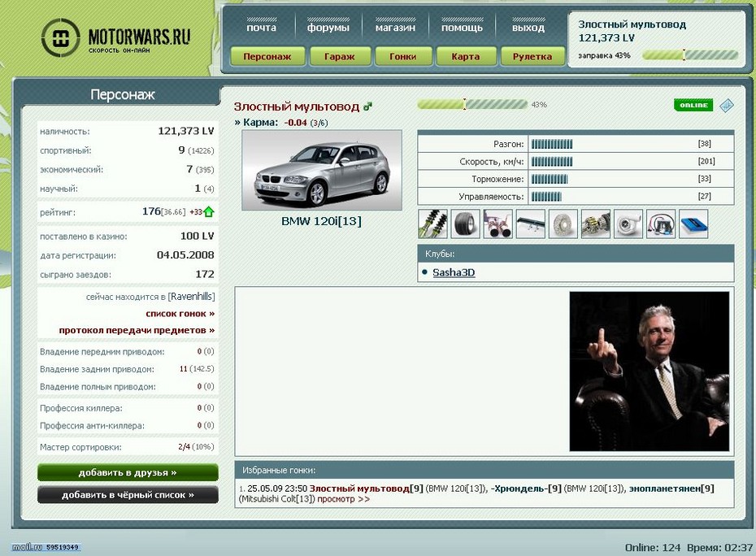Image resolution: width=756 pixels, height=556 pixels.
Task: Open the помощь menu
Action: click(x=462, y=28)
